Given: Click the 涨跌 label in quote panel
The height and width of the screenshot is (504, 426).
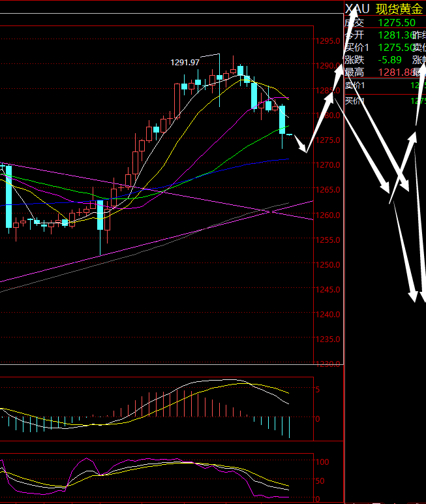Looking at the screenshot, I should 354,60.
